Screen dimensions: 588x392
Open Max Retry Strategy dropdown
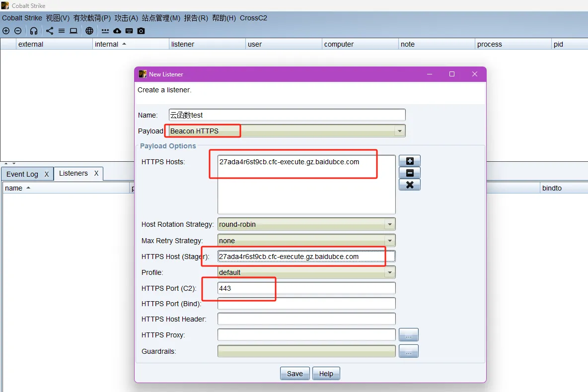306,240
